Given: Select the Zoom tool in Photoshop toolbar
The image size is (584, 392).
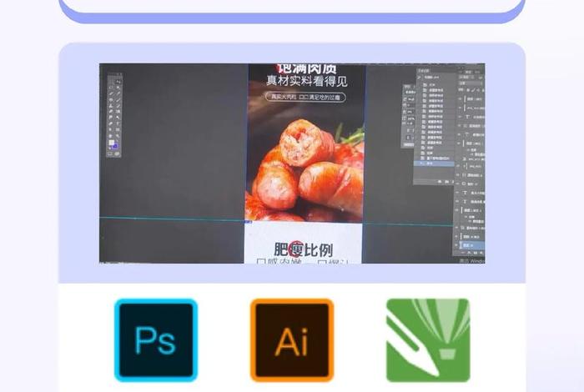Looking at the screenshot, I should coord(118,135).
